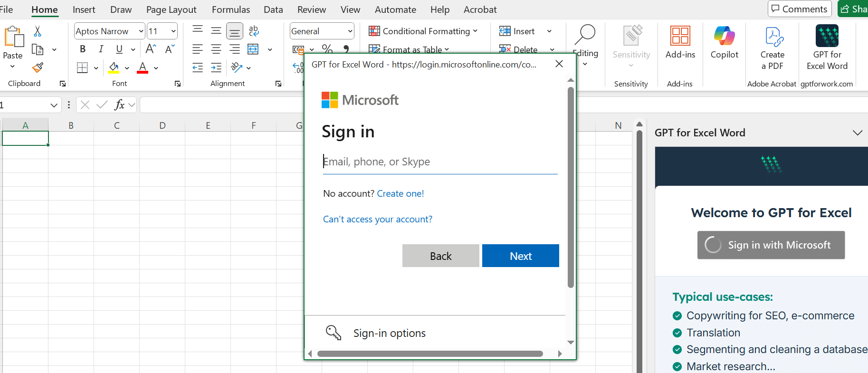
Task: Select column D header
Action: coord(162,125)
